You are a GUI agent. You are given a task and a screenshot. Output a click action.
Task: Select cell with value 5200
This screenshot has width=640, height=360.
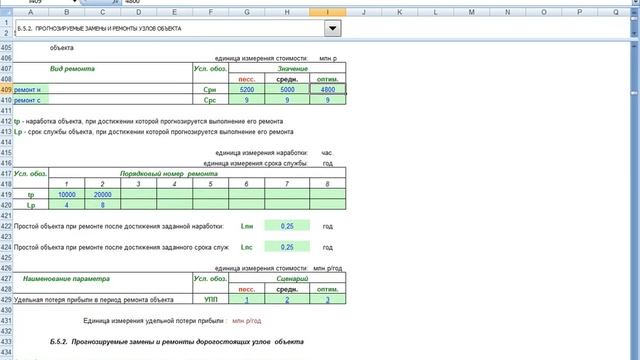[x=247, y=89]
